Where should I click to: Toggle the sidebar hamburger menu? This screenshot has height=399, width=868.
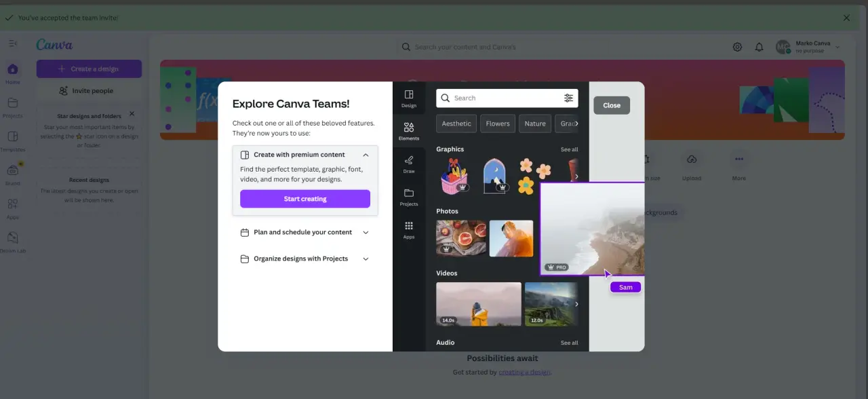[x=13, y=43]
